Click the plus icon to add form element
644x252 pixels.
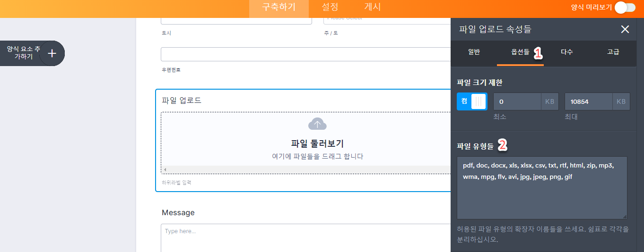(x=52, y=53)
